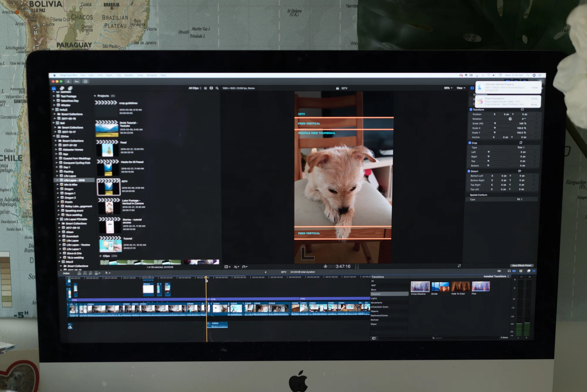Toggle solo headphones icon

(509, 271)
